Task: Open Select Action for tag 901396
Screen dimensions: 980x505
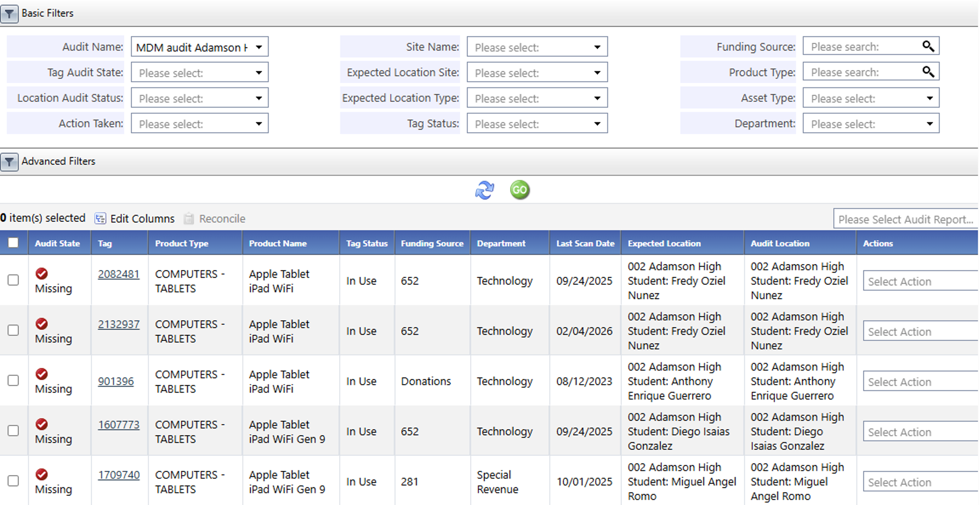Action: click(x=921, y=381)
